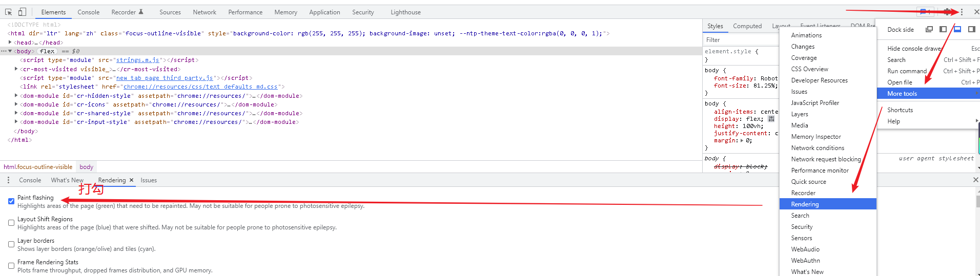Open the Recorder panel tab
Viewport: 980px width, 276px height.
[127, 12]
